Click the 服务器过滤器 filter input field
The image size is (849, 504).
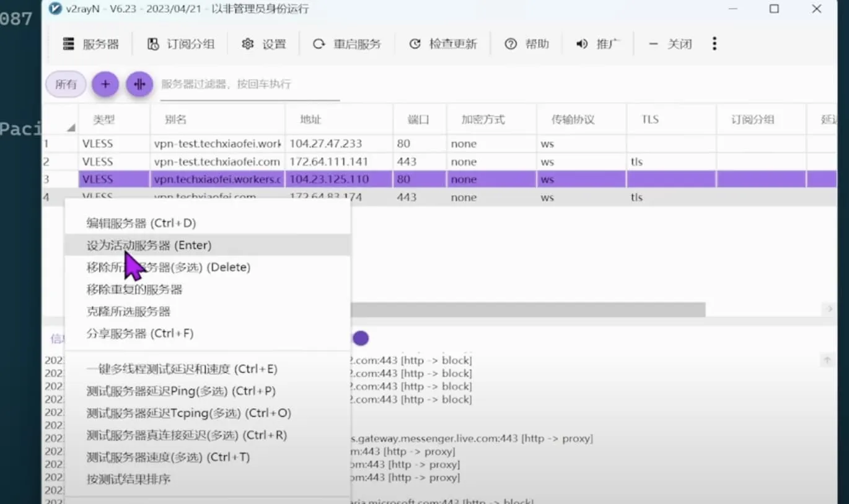[x=249, y=84]
